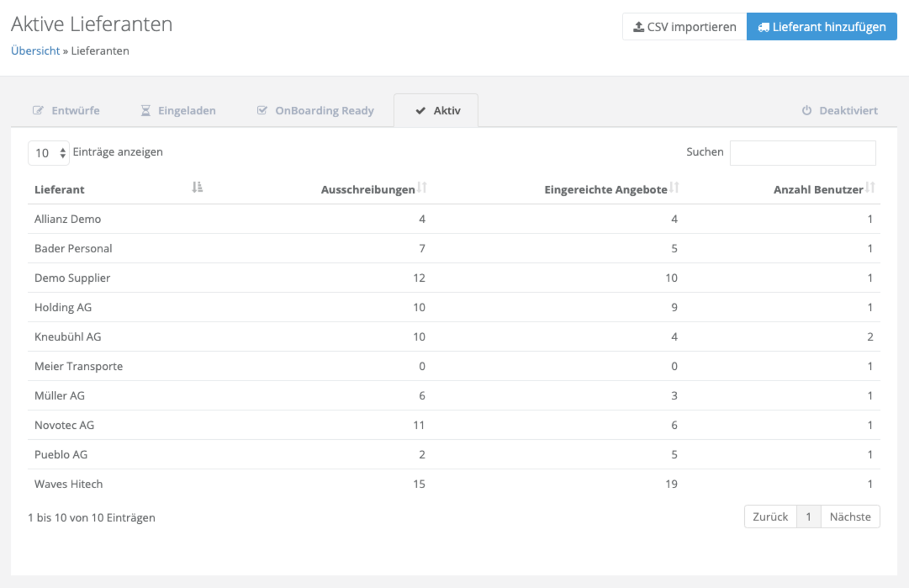This screenshot has height=588, width=909.
Task: Click into the Suchen search field
Action: [802, 153]
